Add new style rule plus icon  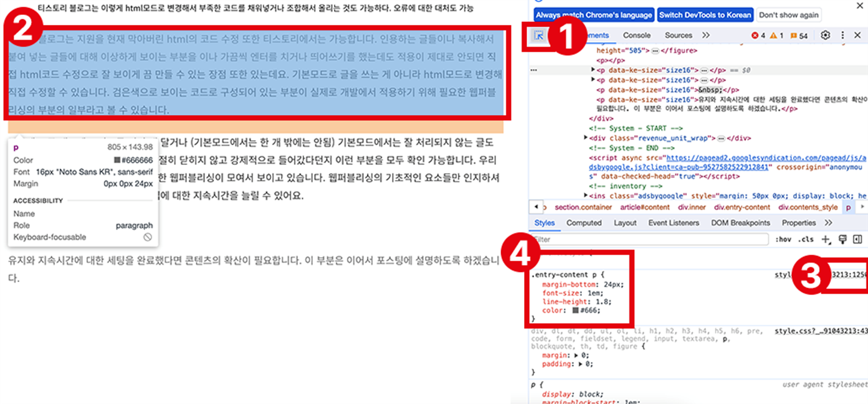tap(826, 239)
